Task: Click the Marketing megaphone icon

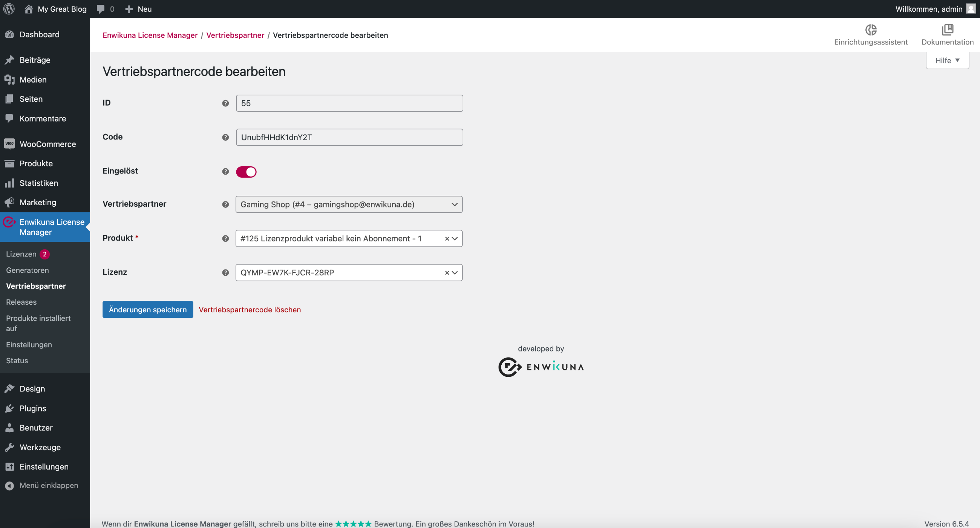Action: coord(9,203)
